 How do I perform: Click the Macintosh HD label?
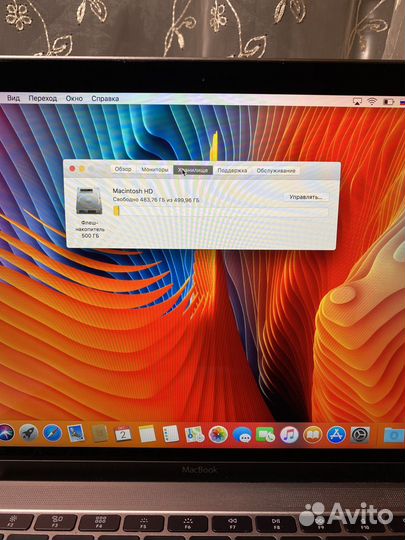(x=133, y=191)
